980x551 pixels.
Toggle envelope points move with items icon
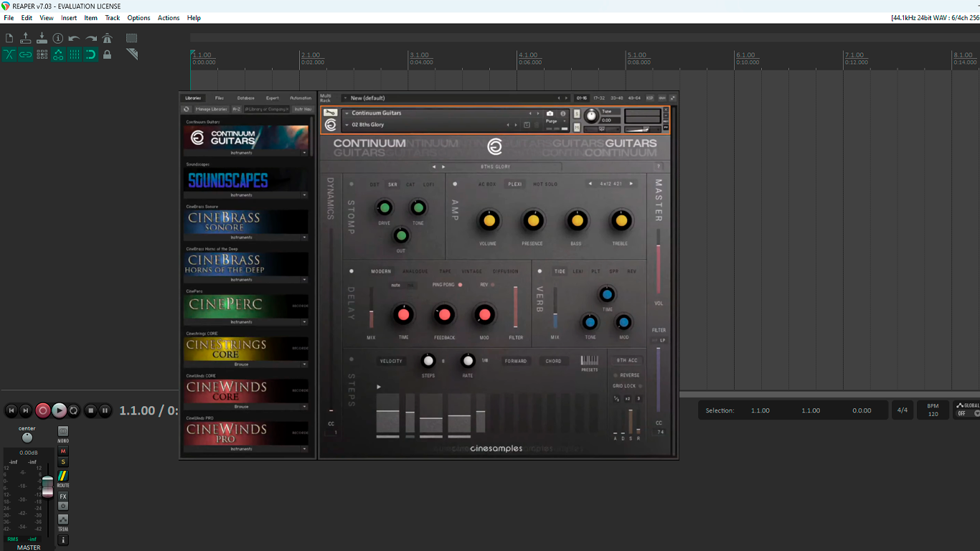(x=58, y=55)
